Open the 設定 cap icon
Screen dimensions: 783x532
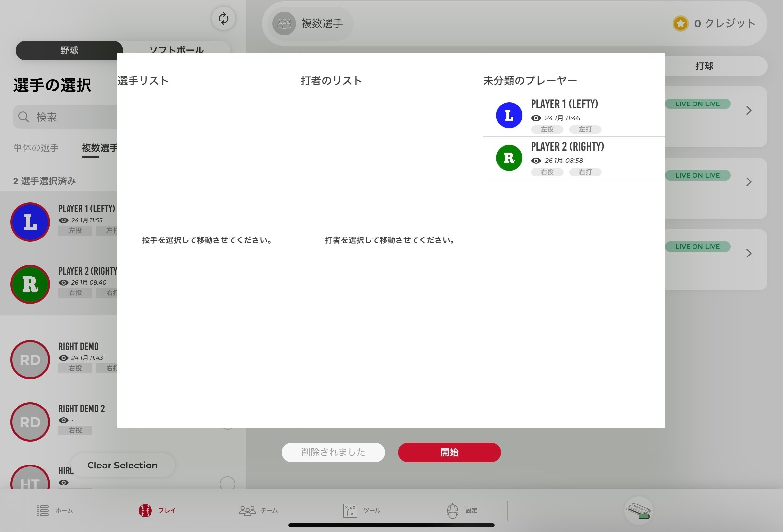[452, 510]
